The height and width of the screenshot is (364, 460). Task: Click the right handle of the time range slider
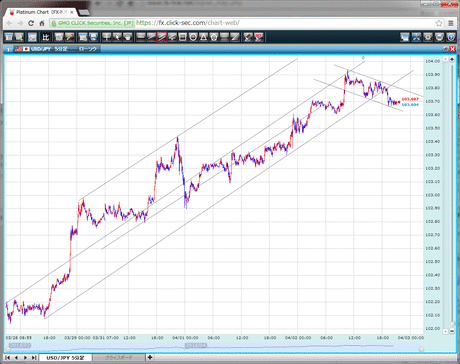coord(421,349)
